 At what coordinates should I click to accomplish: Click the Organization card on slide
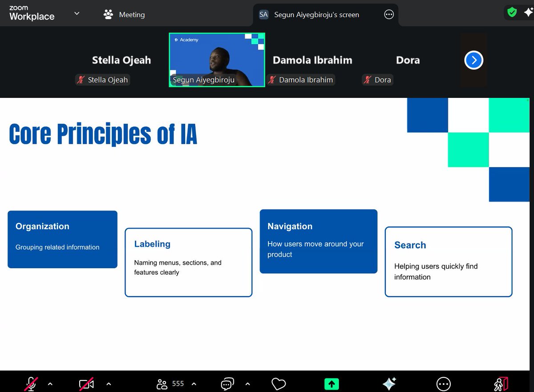click(x=62, y=239)
